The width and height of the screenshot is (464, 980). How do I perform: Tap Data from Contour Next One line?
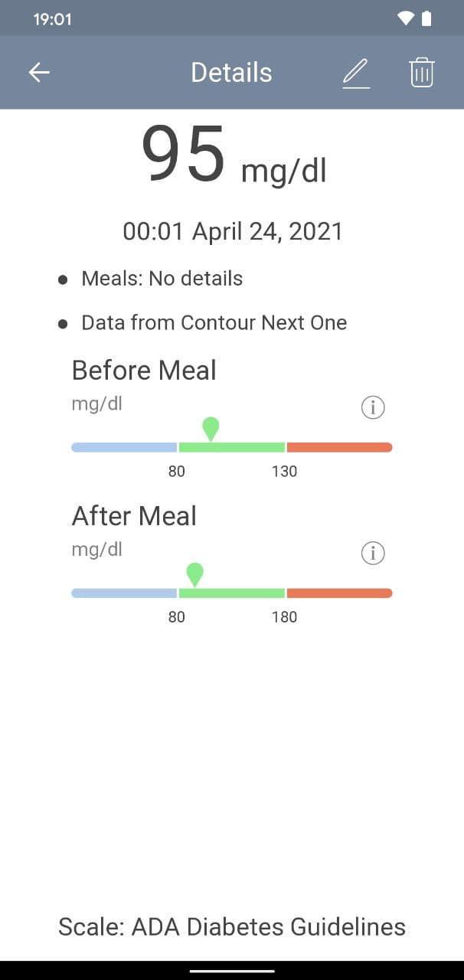[214, 323]
